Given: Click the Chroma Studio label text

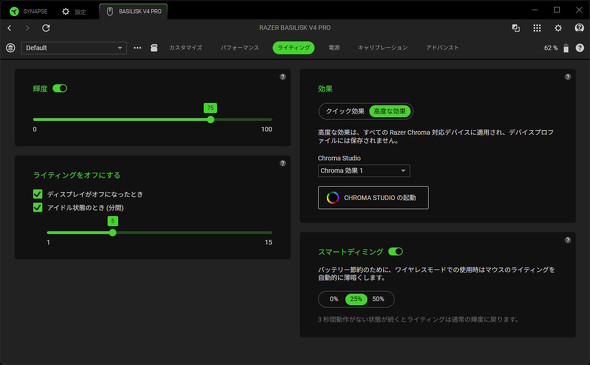Looking at the screenshot, I should coord(339,158).
